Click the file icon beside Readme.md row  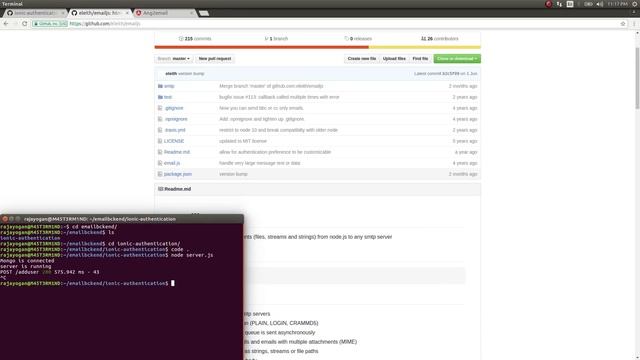160,152
